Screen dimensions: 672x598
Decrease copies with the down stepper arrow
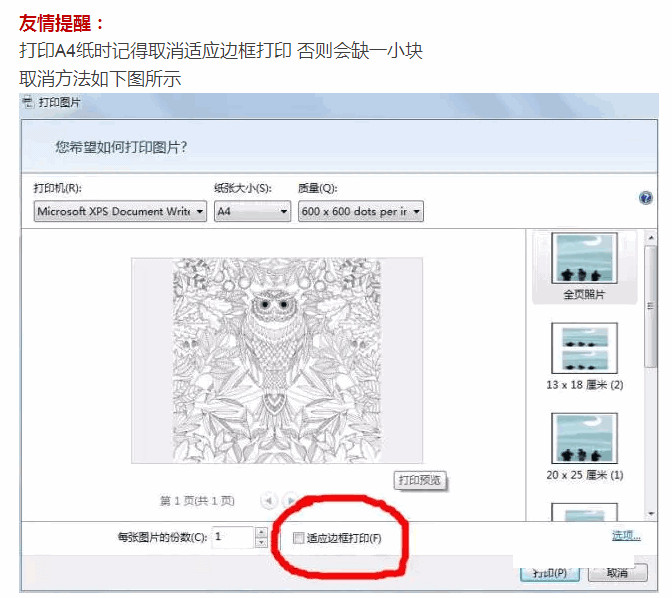261,543
